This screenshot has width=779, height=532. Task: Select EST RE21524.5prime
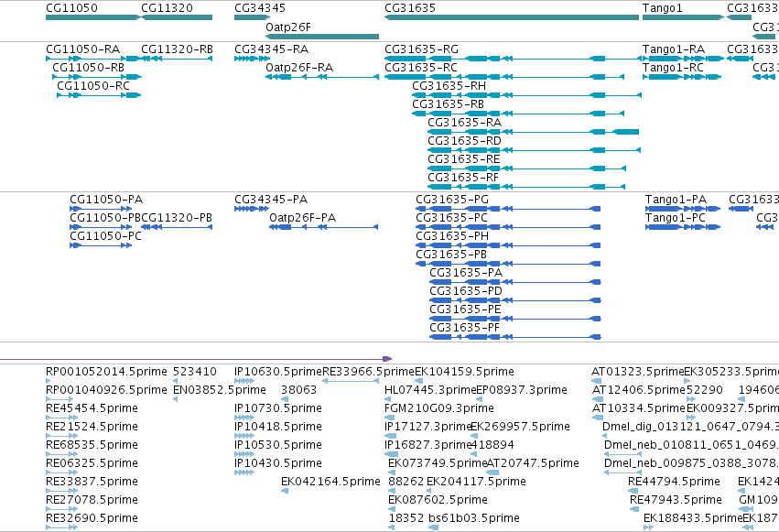61,436
